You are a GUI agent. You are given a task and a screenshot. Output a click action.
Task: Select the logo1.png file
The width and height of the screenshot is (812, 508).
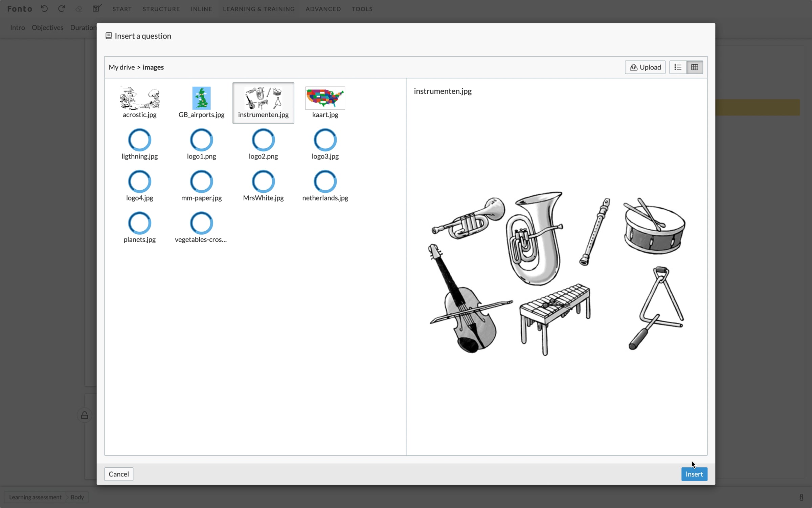click(x=201, y=144)
